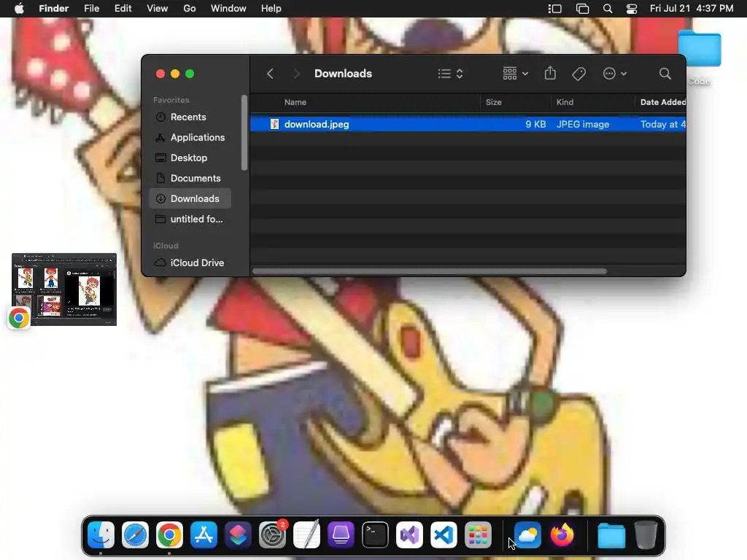
Task: Open Visual Studio Code from Dock
Action: [x=444, y=534]
